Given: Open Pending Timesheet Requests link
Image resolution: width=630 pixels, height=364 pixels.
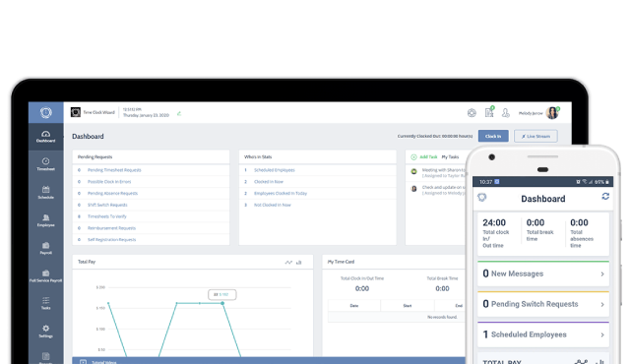Looking at the screenshot, I should coord(114,170).
